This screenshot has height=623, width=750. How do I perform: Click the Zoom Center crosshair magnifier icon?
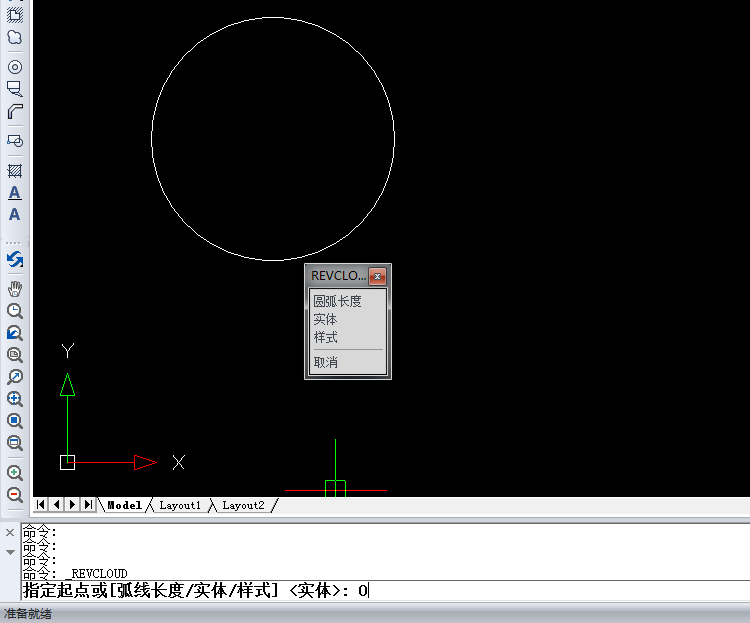coord(15,399)
